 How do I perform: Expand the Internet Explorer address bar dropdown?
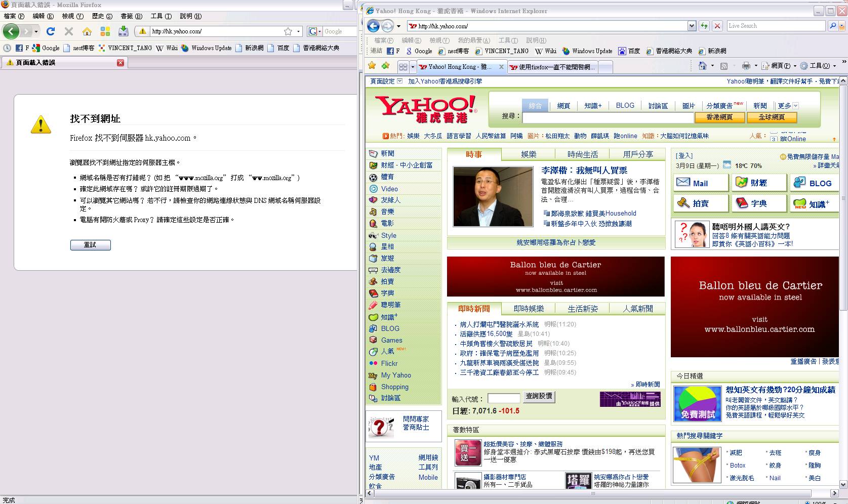click(692, 26)
